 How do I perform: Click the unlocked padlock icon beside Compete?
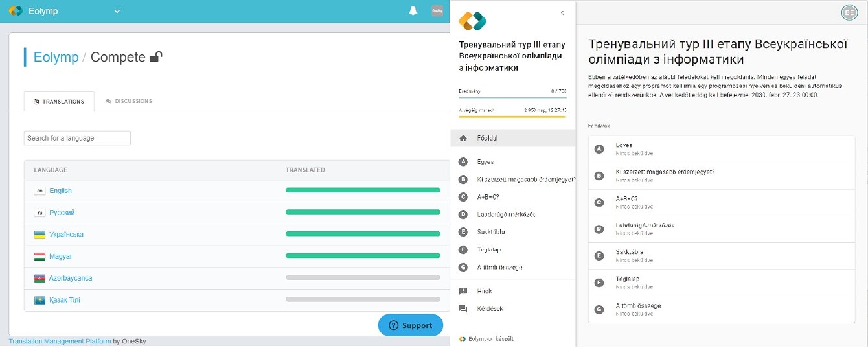pos(156,57)
